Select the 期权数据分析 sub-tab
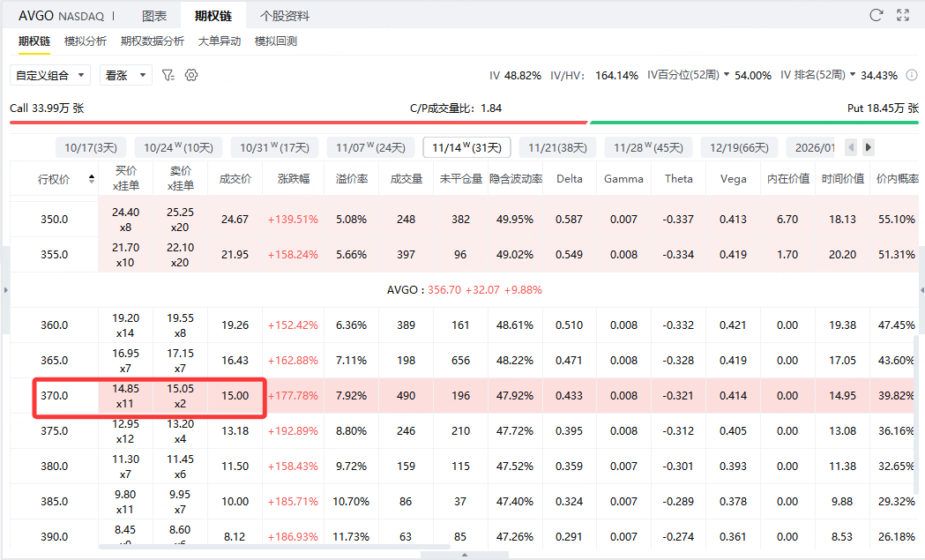The height and width of the screenshot is (560, 925). [153, 41]
